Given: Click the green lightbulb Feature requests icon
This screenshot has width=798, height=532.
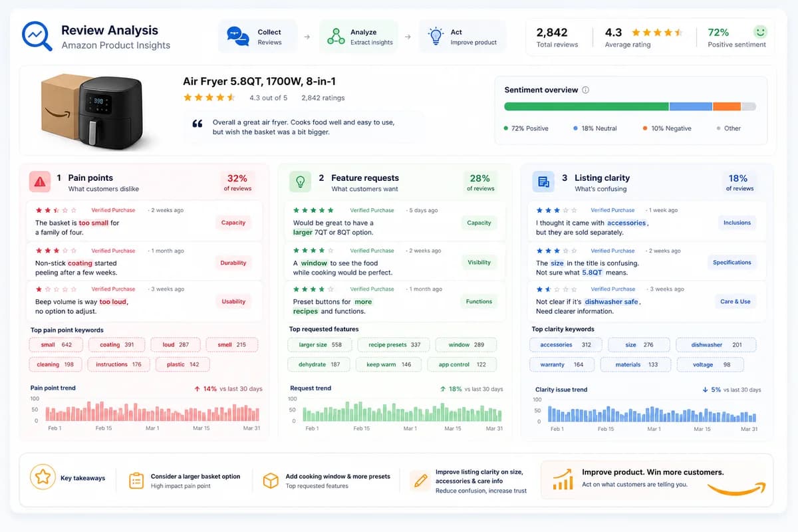Looking at the screenshot, I should pos(300,182).
